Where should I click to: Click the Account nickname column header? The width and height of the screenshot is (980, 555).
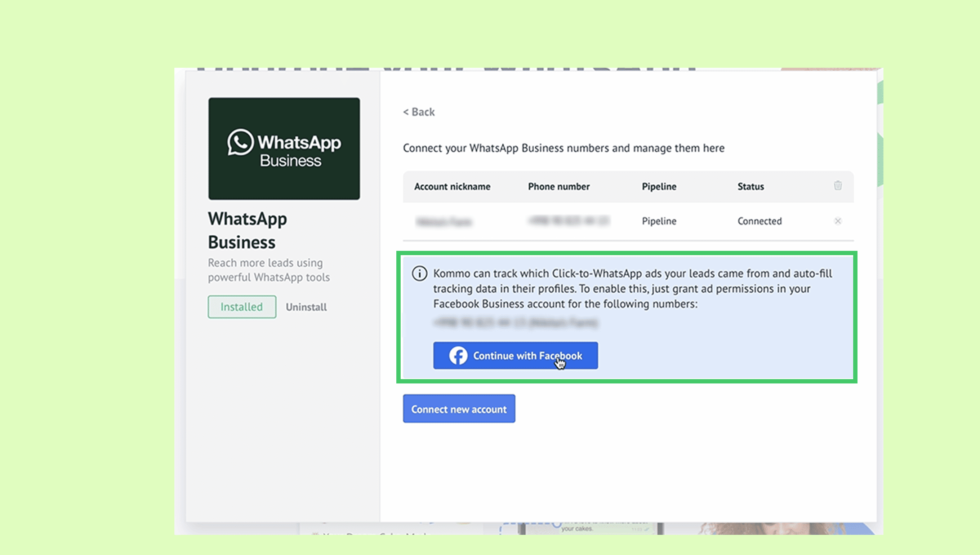point(452,186)
